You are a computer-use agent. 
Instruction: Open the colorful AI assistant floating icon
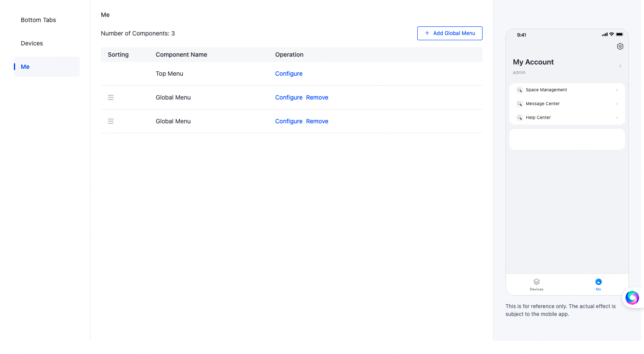pyautogui.click(x=632, y=298)
